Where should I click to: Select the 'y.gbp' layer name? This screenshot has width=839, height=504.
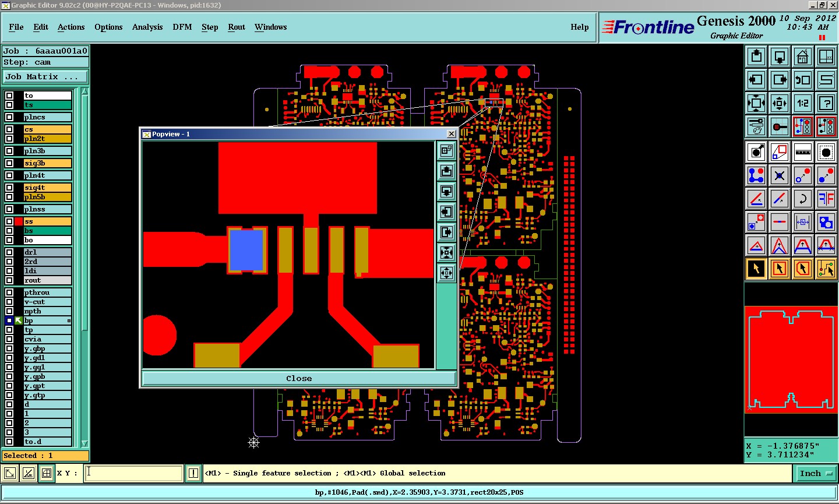pyautogui.click(x=47, y=348)
